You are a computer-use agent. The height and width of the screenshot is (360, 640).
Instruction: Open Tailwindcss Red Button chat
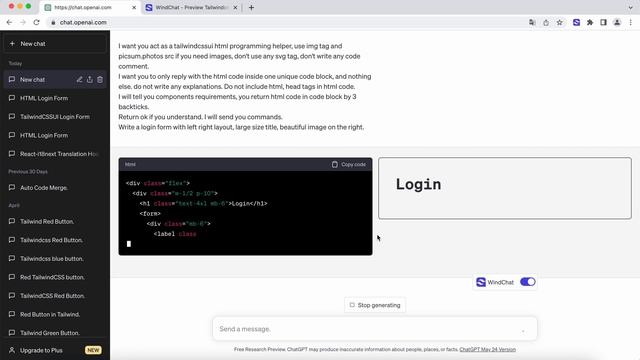coord(55,240)
